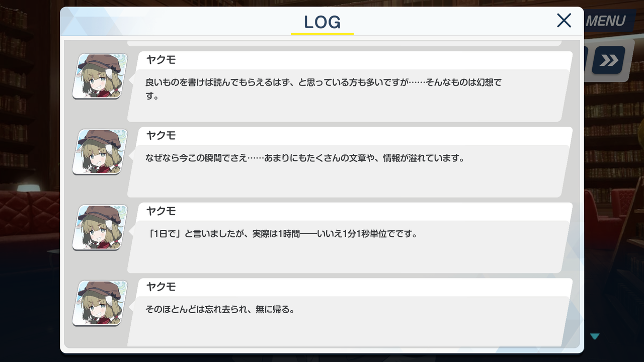
Task: Click the ヤクモ name label above なぜなら今この瞬間
Action: coord(161,136)
